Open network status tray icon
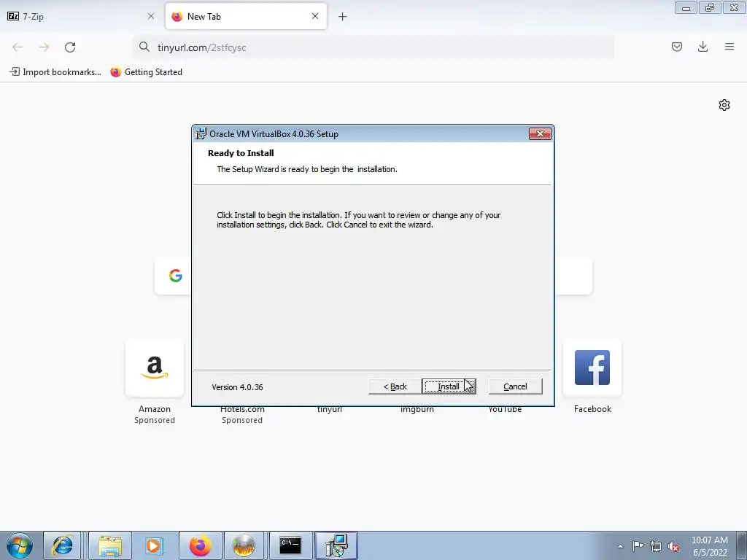Screen dimensions: 747x560 tap(656, 546)
